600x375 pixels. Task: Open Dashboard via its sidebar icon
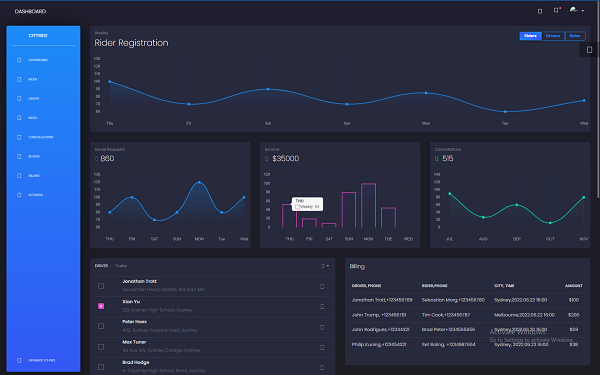point(19,60)
